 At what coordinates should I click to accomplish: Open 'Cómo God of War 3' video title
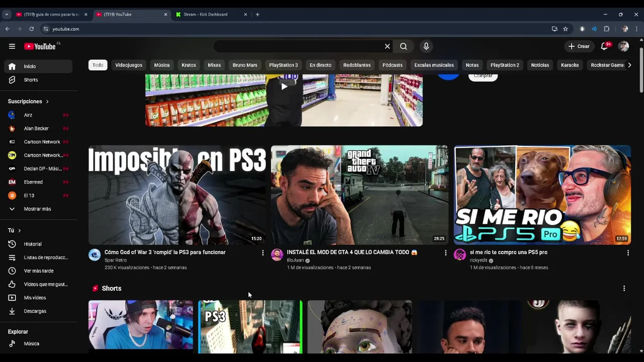point(165,252)
